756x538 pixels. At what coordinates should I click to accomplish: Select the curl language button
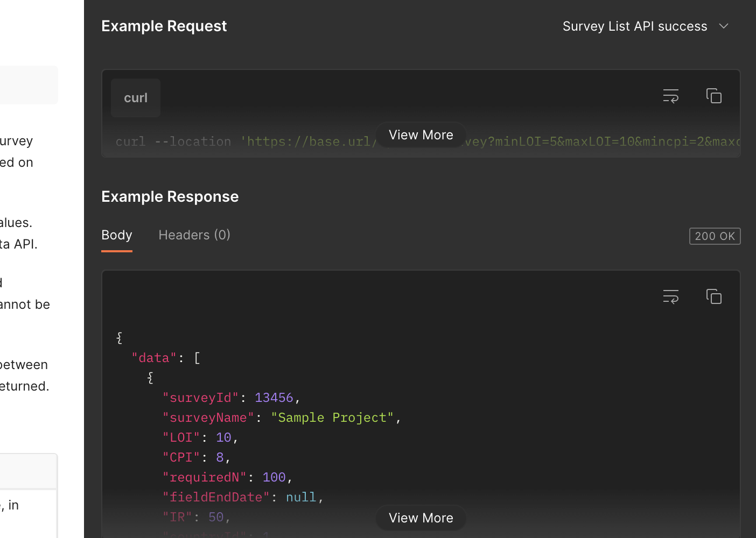pos(136,98)
